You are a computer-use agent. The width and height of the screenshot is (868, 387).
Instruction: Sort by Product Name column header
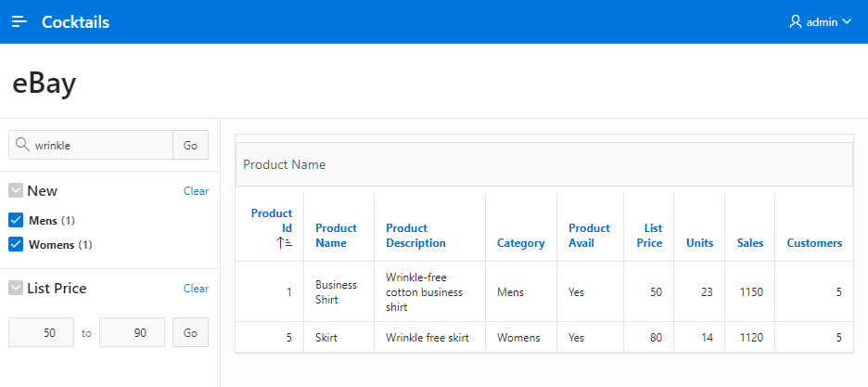pyautogui.click(x=336, y=236)
